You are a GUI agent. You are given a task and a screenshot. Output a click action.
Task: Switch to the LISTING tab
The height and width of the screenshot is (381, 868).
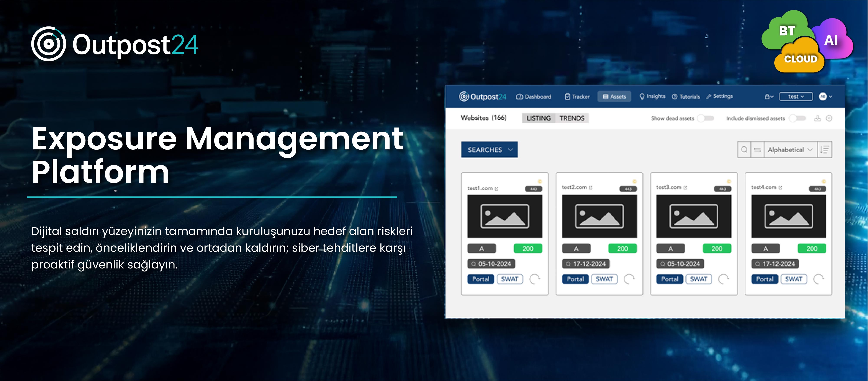point(539,118)
